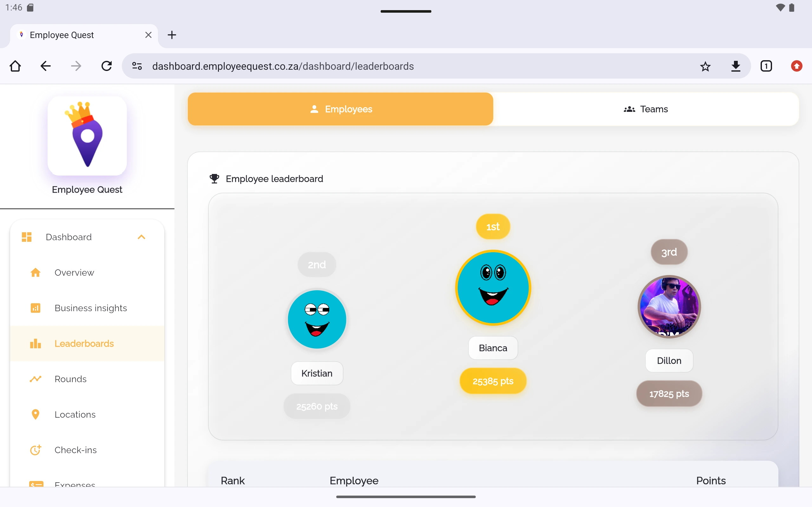
Task: Click the trophy icon beside Employee leaderboard
Action: [214, 179]
